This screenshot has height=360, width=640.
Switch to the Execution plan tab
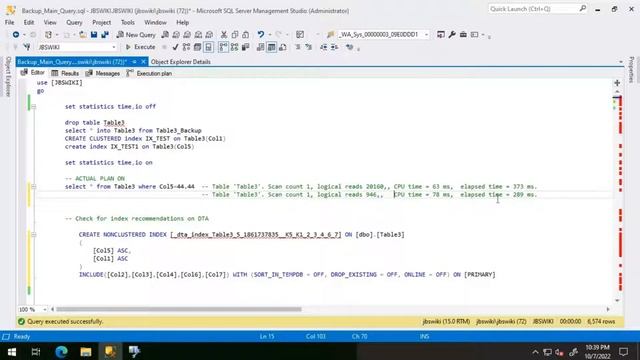149,73
